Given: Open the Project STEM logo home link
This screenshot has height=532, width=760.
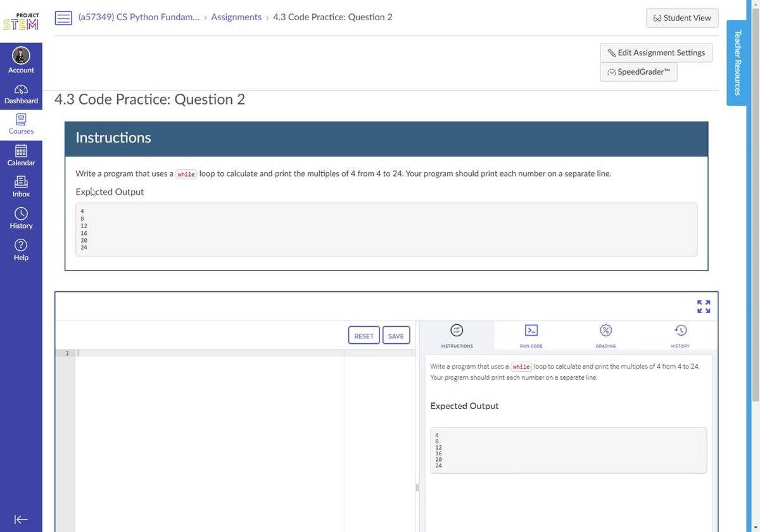Looking at the screenshot, I should click(x=21, y=22).
